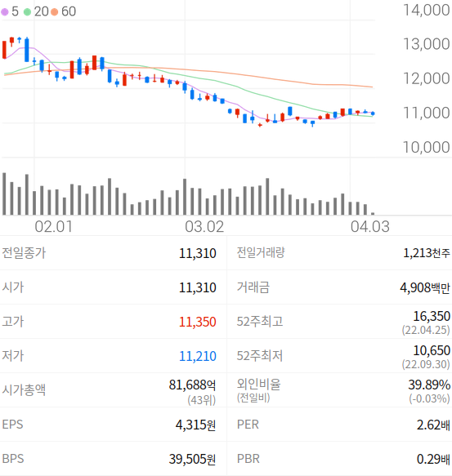Click the 11,000 price axis label
Image resolution: width=452 pixels, height=476 pixels.
pos(426,113)
